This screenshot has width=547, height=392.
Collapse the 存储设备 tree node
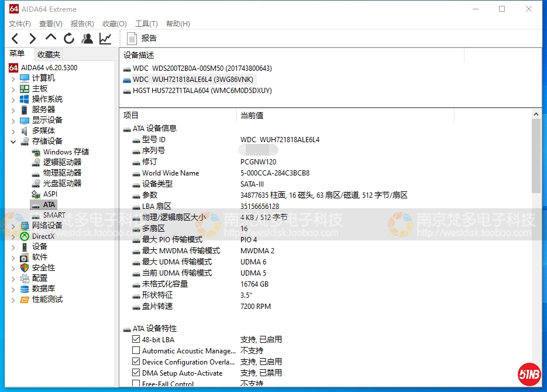(x=13, y=142)
